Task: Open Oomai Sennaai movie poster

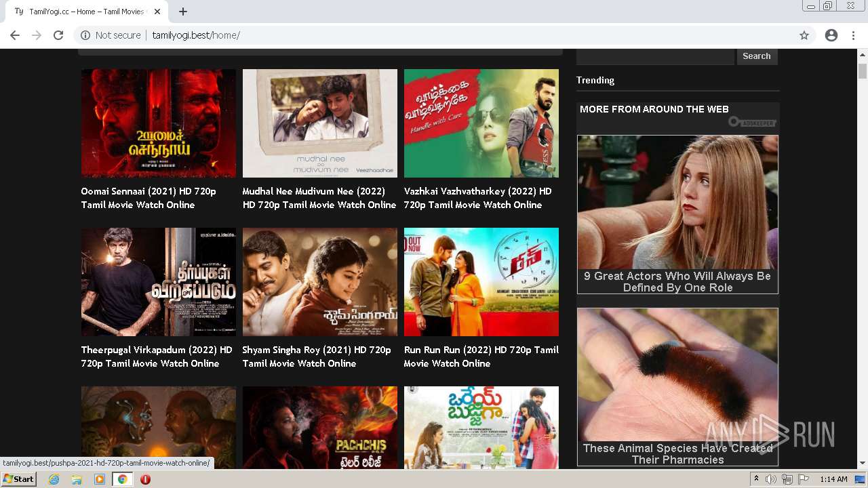Action: click(159, 123)
